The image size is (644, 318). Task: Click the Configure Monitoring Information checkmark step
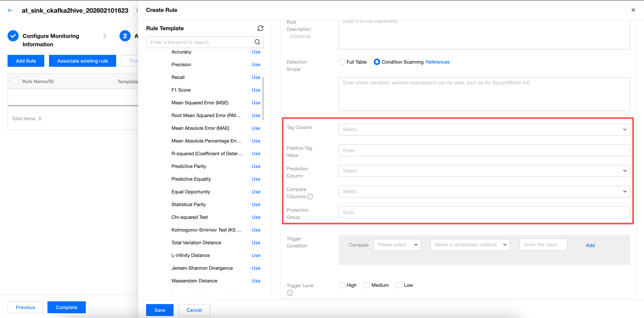click(13, 36)
